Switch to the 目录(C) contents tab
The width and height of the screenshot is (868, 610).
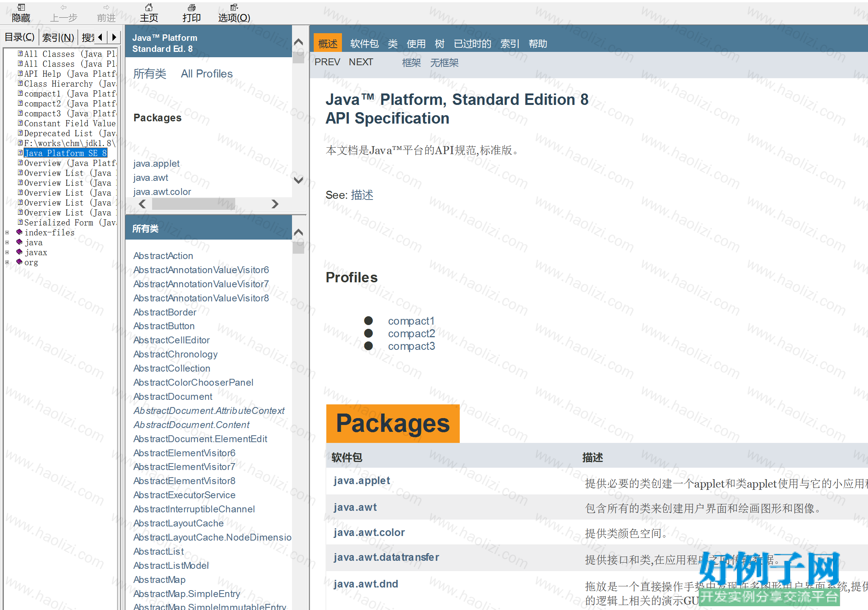pos(19,37)
